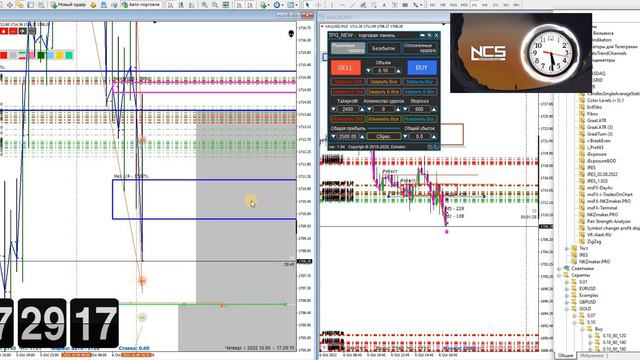Open the Рыночные ордера tab in trading panel
The image size is (640, 360).
(x=348, y=49)
